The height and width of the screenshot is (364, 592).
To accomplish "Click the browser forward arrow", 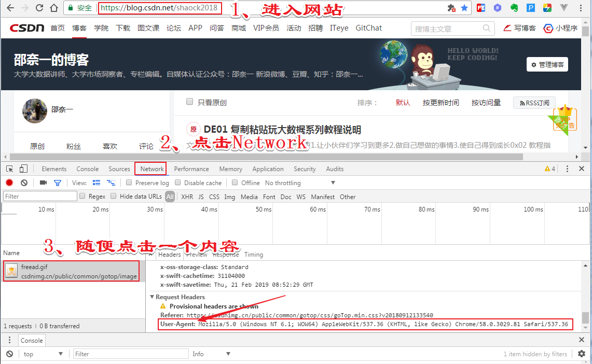I will [25, 8].
